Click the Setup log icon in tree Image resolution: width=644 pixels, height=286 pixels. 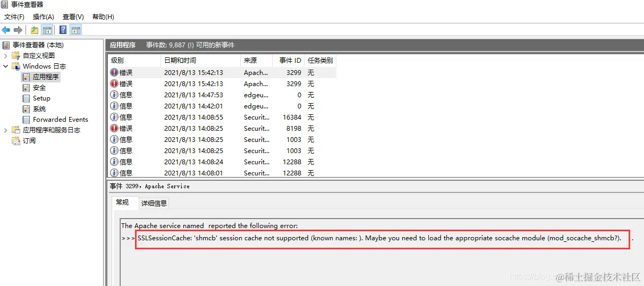26,98
